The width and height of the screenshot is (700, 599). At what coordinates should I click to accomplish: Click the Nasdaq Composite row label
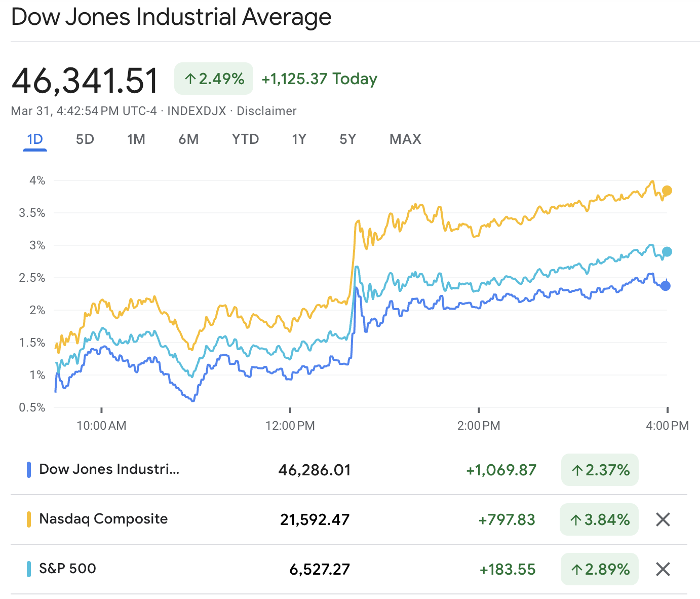pos(103,519)
